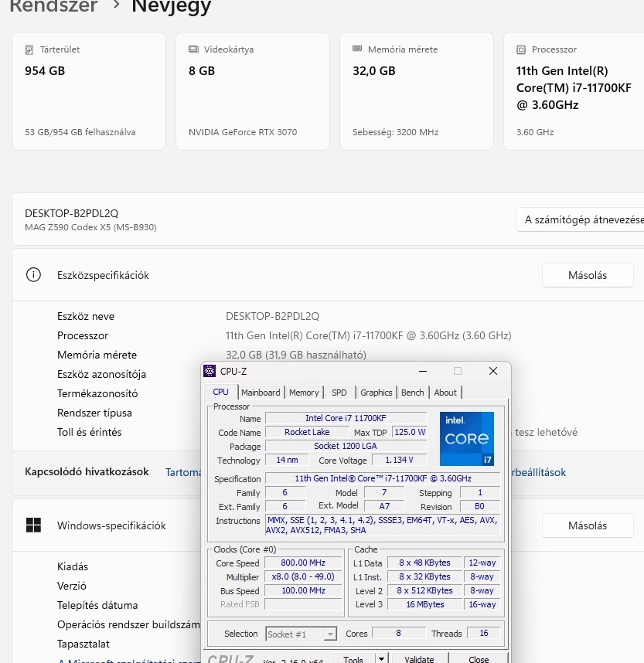This screenshot has height=663, width=644.
Task: Open the Memória mérete 32,0 GB card
Action: (417, 91)
